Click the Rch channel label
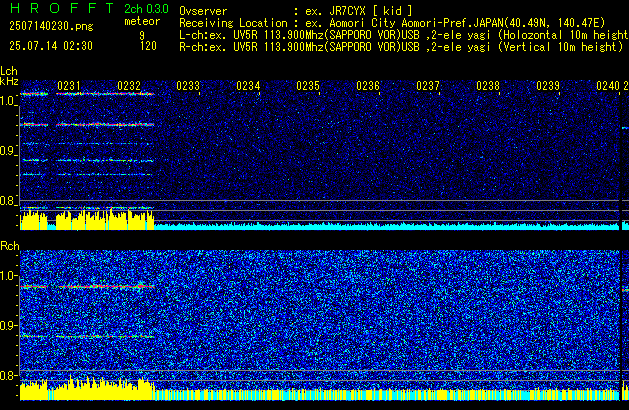629x410 pixels. coord(10,246)
